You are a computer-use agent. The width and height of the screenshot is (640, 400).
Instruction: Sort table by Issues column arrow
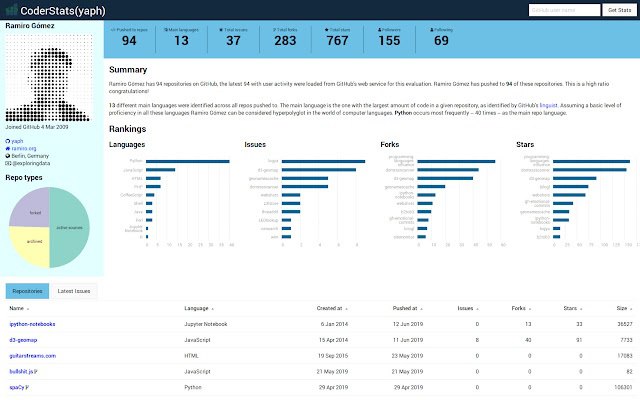click(x=477, y=309)
